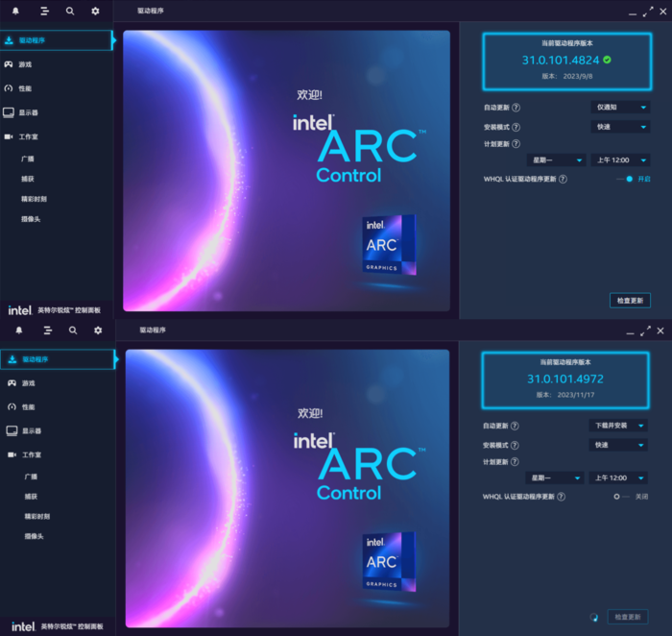Click the 性能 label in the 4972 window
The image size is (672, 636).
(29, 407)
